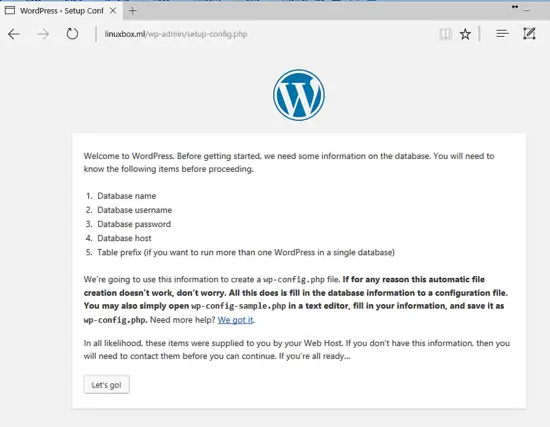Image resolution: width=550 pixels, height=427 pixels.
Task: Click the forward navigation arrow
Action: (x=43, y=34)
